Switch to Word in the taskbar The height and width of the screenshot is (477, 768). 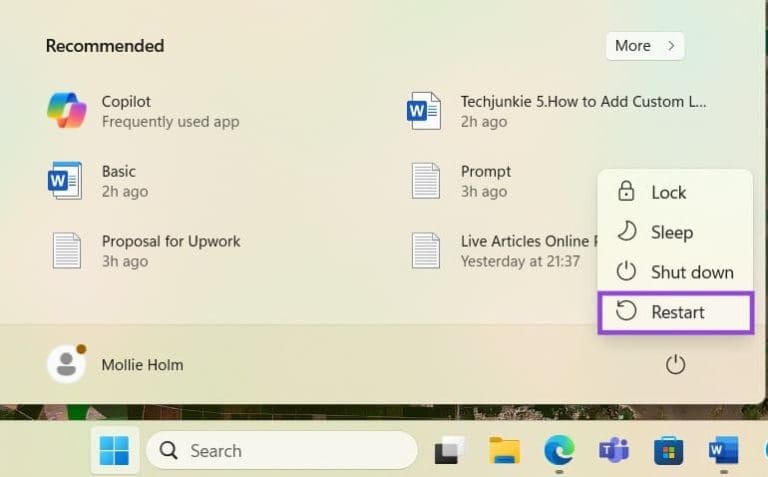point(722,451)
